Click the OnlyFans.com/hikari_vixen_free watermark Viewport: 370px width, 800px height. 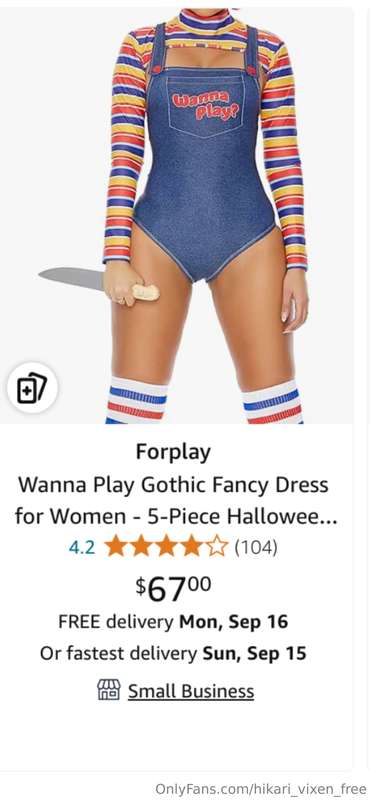click(260, 789)
